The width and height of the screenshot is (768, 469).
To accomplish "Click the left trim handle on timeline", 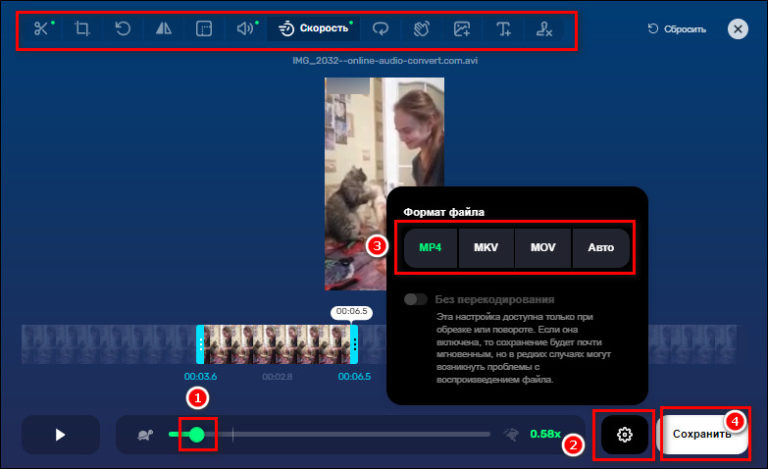I will (200, 344).
